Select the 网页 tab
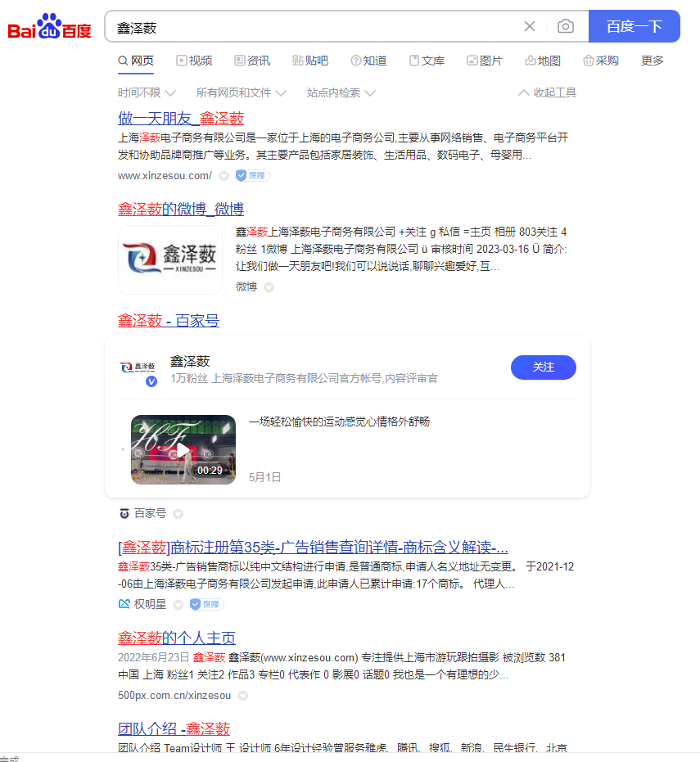The width and height of the screenshot is (700, 762). [x=136, y=61]
